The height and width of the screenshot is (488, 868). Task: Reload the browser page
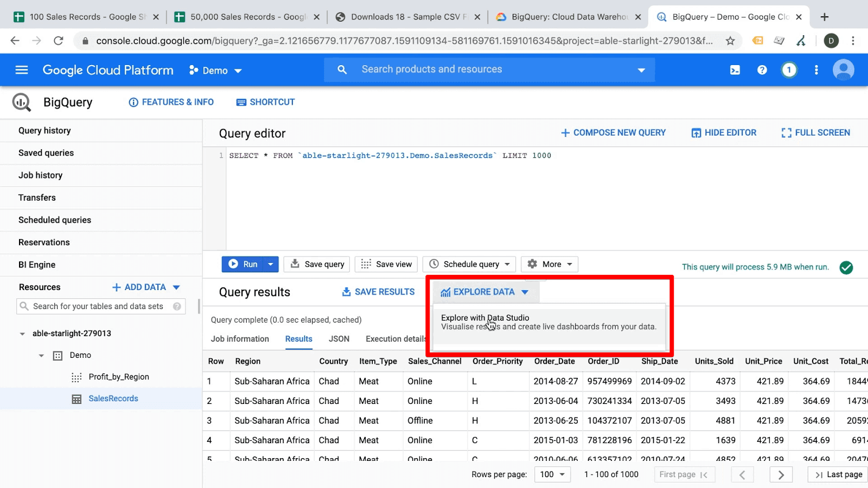[59, 40]
